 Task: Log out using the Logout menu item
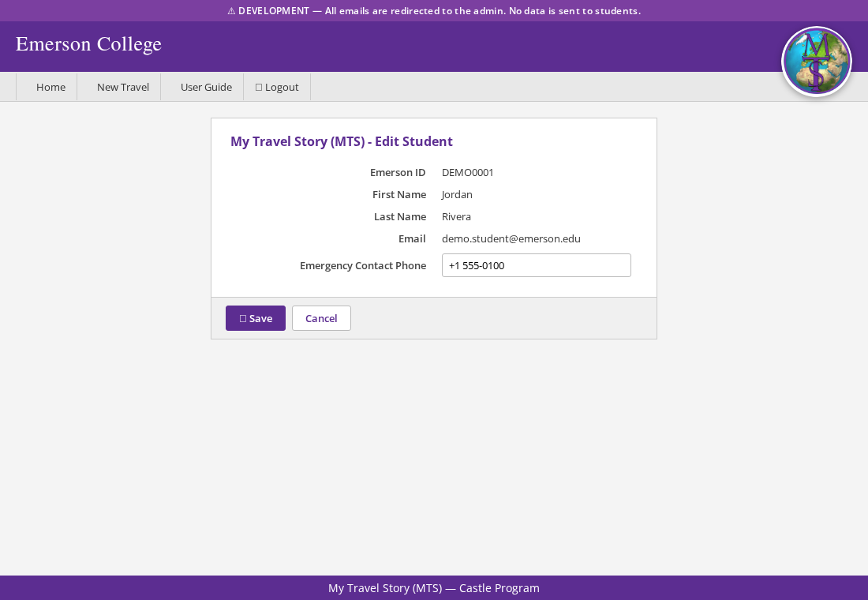[277, 87]
